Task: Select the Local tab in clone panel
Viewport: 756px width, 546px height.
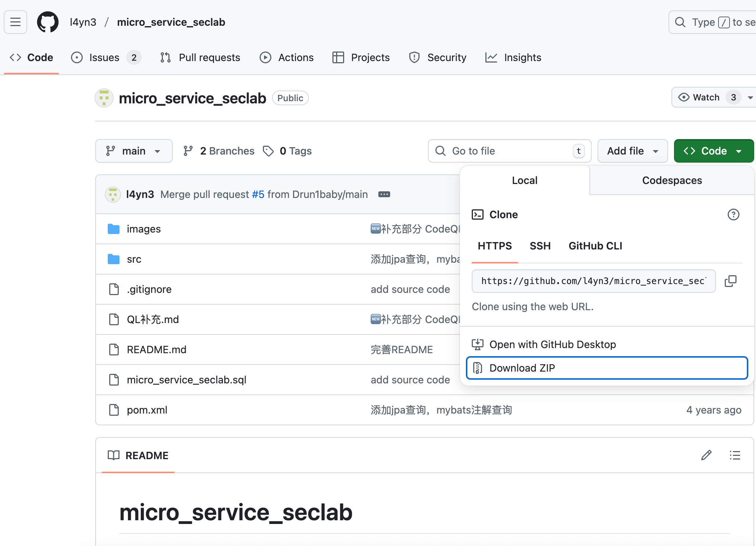Action: click(525, 180)
